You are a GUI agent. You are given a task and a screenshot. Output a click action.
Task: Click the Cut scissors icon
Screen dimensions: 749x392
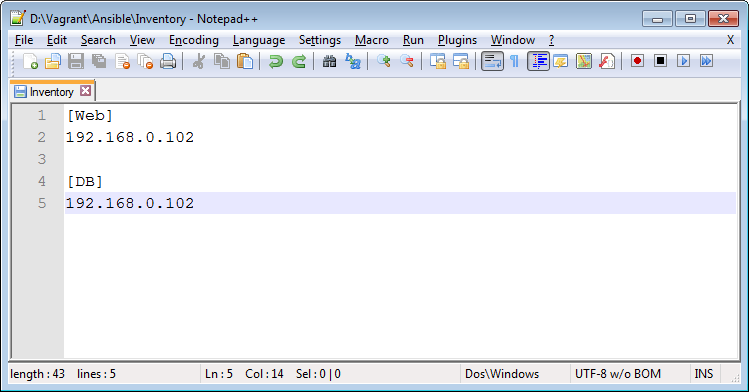199,61
